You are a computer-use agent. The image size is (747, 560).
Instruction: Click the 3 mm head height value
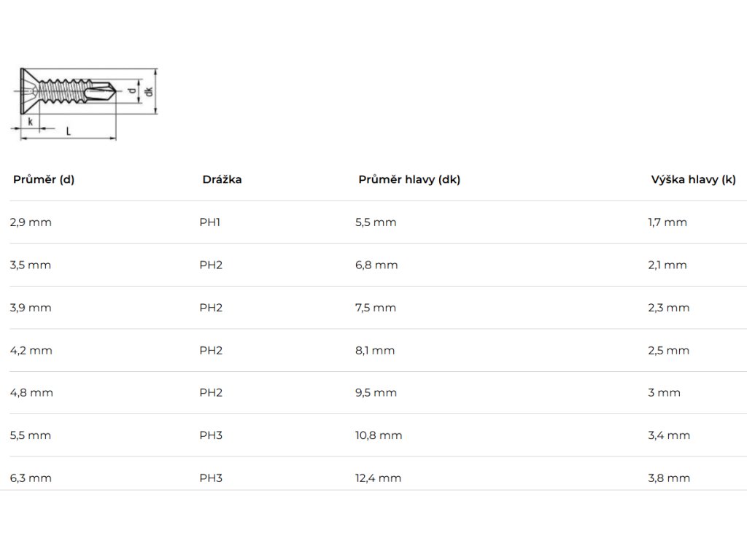pyautogui.click(x=664, y=393)
